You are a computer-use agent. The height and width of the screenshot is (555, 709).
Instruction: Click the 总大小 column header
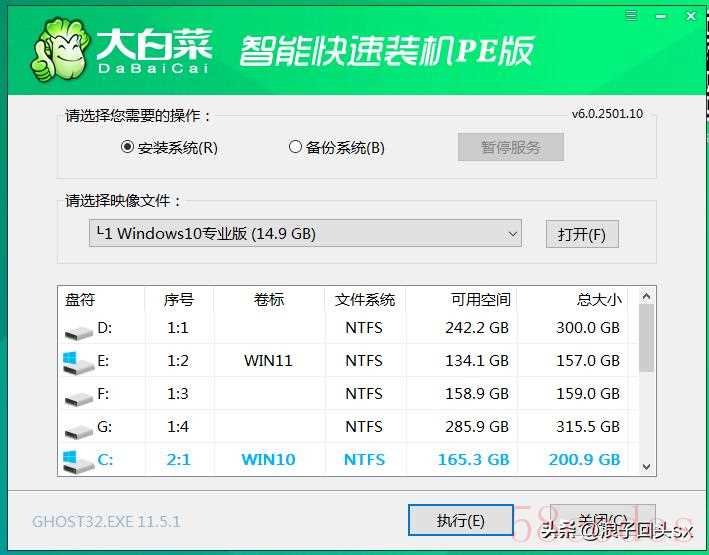coord(599,300)
